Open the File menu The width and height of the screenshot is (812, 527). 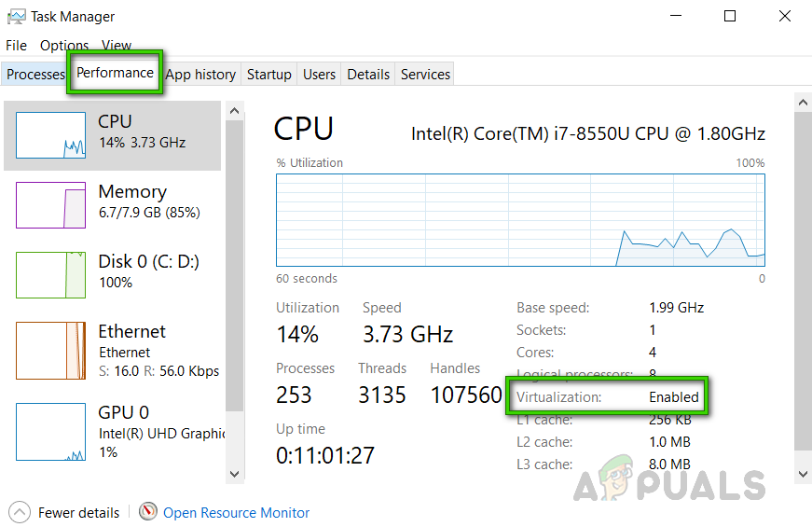coord(16,45)
